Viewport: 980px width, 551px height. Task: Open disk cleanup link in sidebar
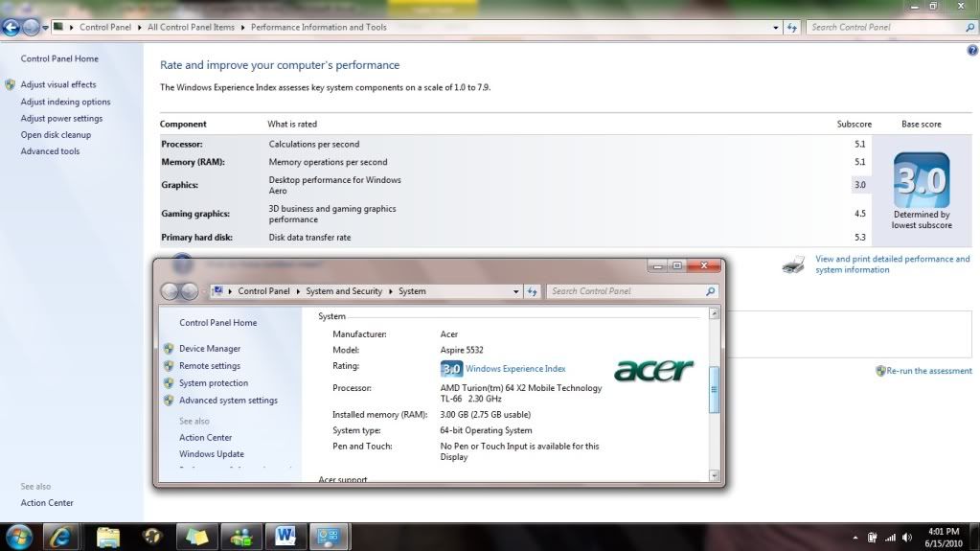click(x=56, y=134)
